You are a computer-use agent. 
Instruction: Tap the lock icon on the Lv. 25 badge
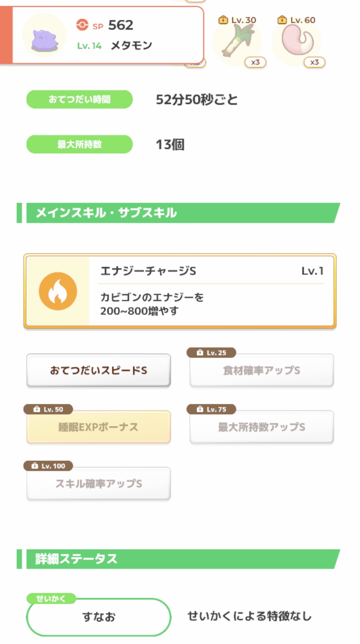200,353
